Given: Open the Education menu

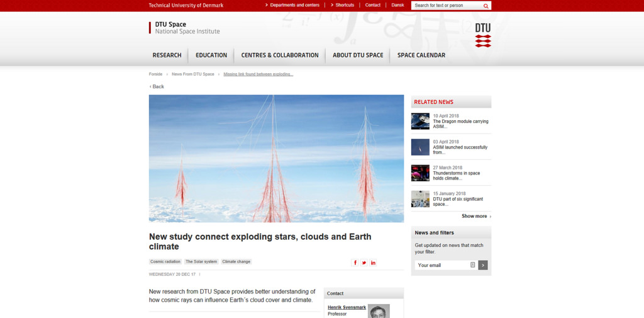Looking at the screenshot, I should 211,55.
